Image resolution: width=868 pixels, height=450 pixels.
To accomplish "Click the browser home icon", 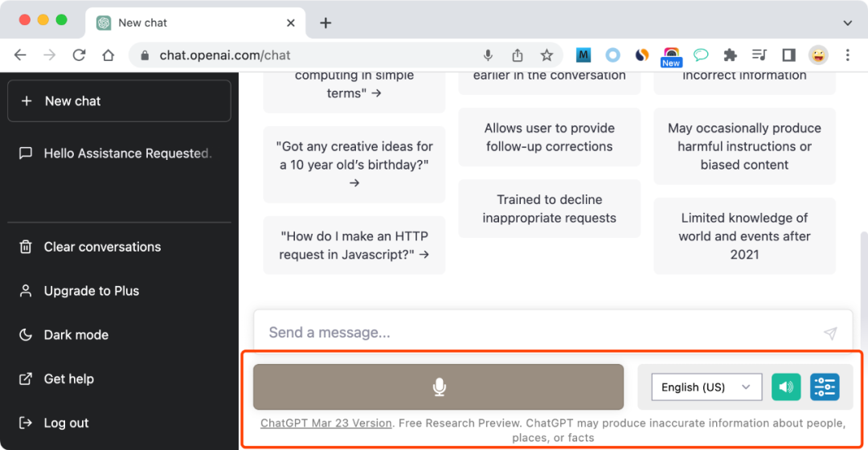I will [x=108, y=55].
